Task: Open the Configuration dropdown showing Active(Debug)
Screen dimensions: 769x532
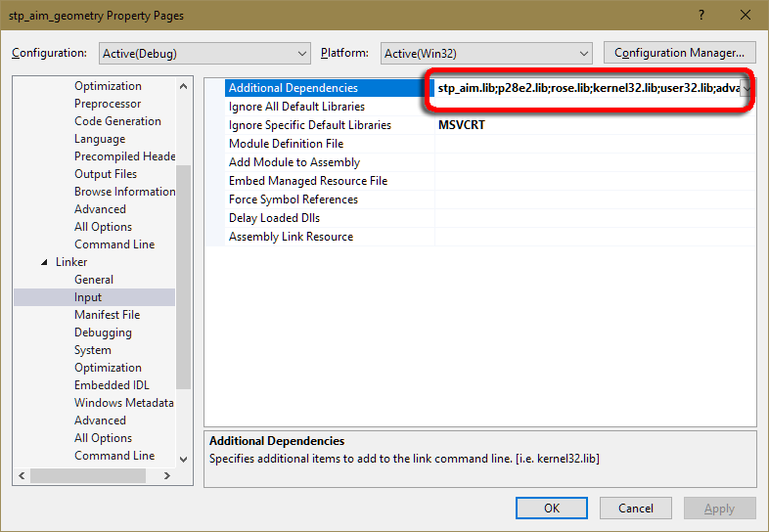Action: point(204,54)
